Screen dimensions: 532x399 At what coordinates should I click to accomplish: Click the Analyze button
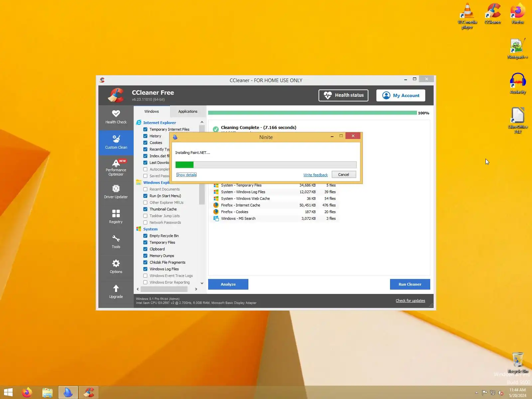(228, 284)
